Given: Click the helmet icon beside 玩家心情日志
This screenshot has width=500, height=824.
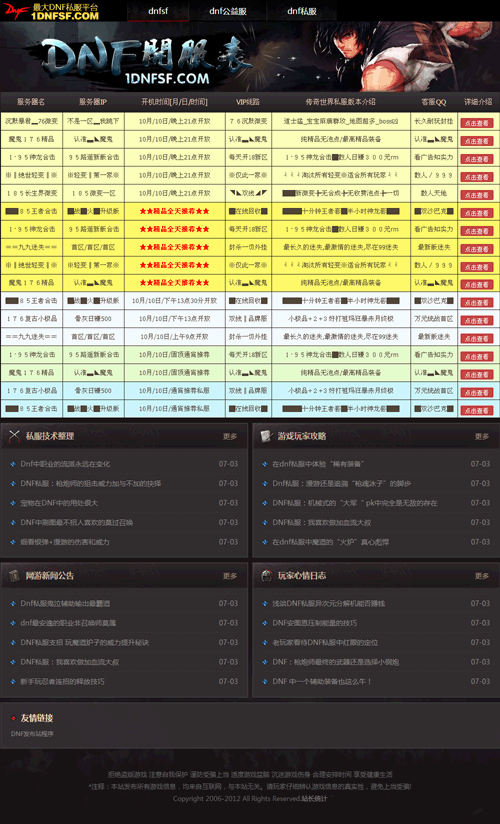Looking at the screenshot, I should 266,575.
